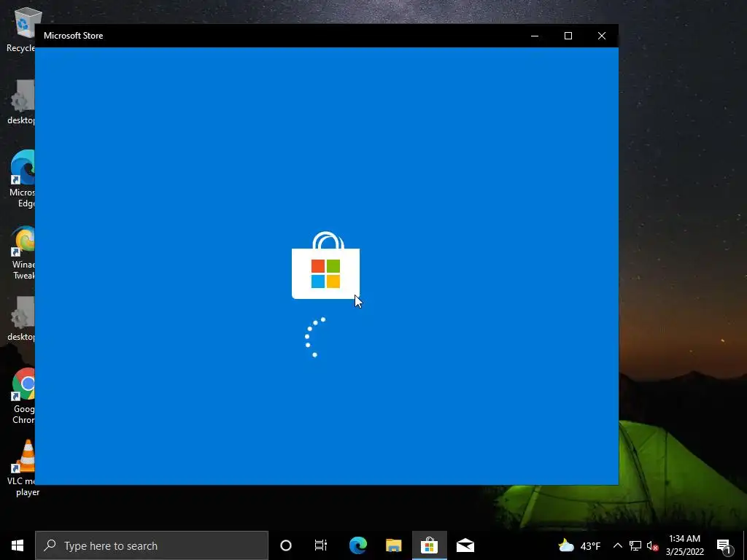Viewport: 747px width, 560px height.
Task: Select lower desktop.ini icon above Chrome
Action: 21,319
